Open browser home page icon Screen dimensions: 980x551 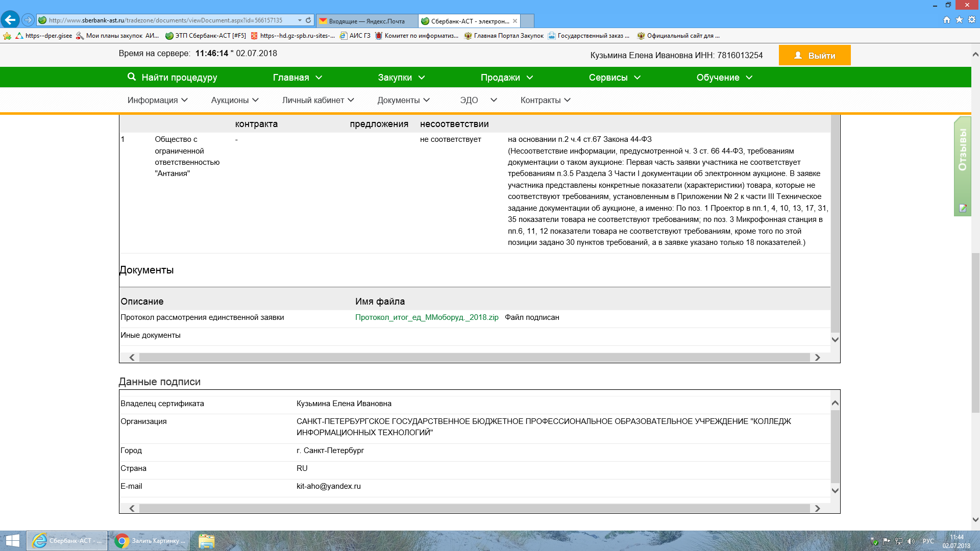[947, 20]
